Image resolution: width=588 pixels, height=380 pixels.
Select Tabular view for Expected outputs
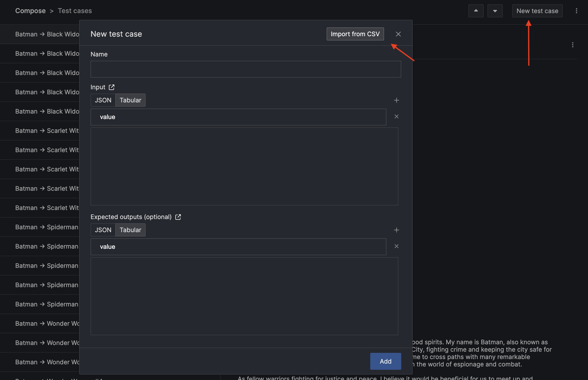click(x=130, y=230)
